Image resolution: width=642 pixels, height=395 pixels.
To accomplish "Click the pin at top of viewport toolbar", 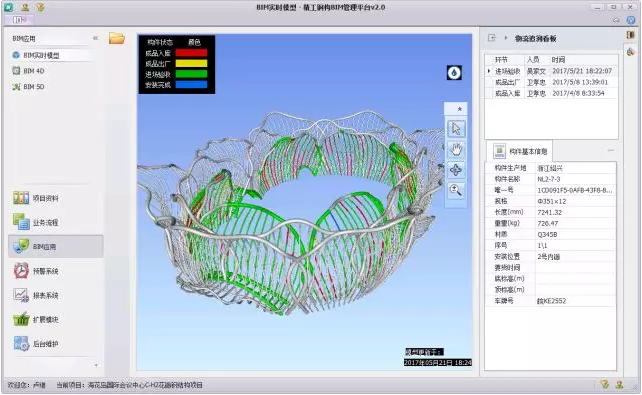I will (x=459, y=109).
